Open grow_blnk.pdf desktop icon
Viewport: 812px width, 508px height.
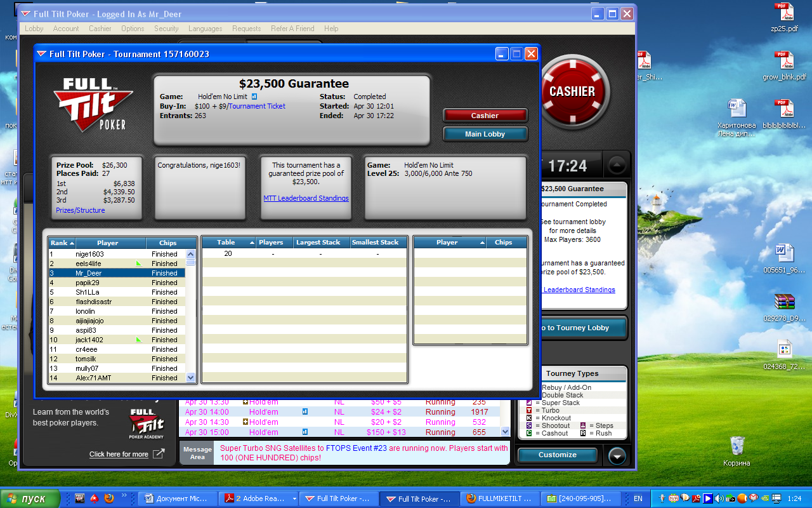(785, 65)
